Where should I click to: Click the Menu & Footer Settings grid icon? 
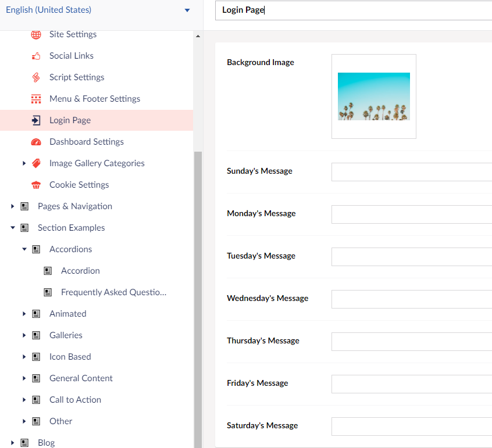(36, 99)
